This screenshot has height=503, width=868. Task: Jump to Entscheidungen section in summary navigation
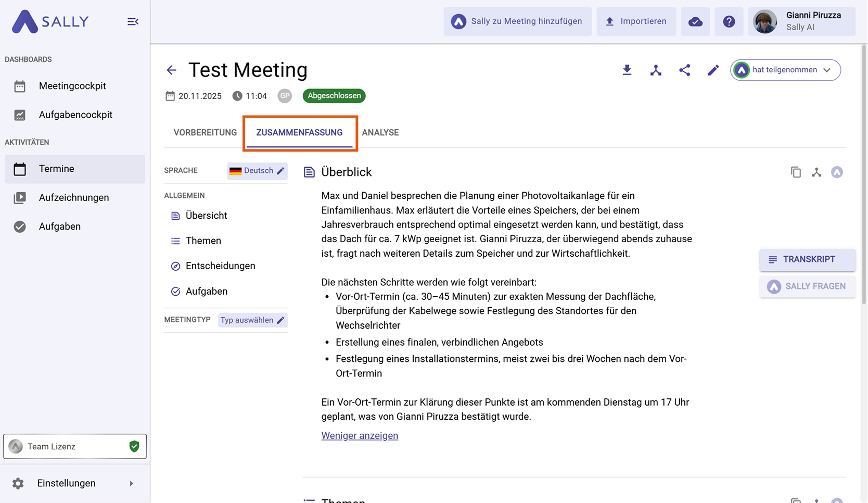pos(220,266)
